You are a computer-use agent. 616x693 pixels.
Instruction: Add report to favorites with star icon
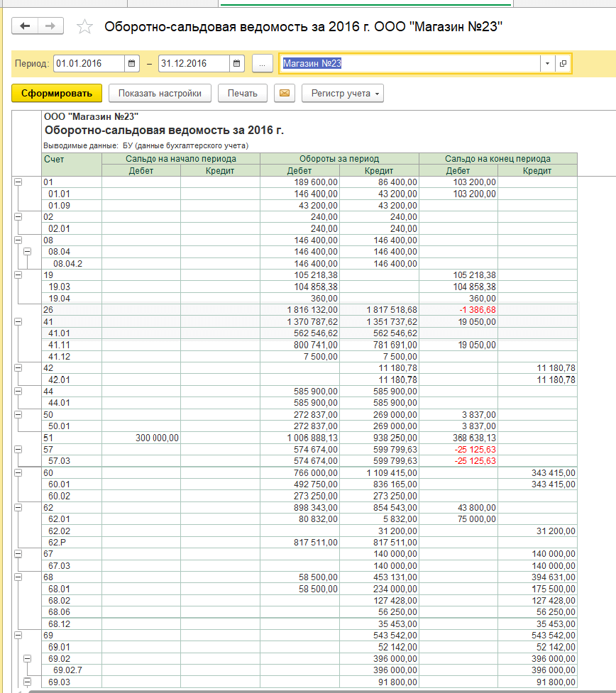(x=84, y=27)
